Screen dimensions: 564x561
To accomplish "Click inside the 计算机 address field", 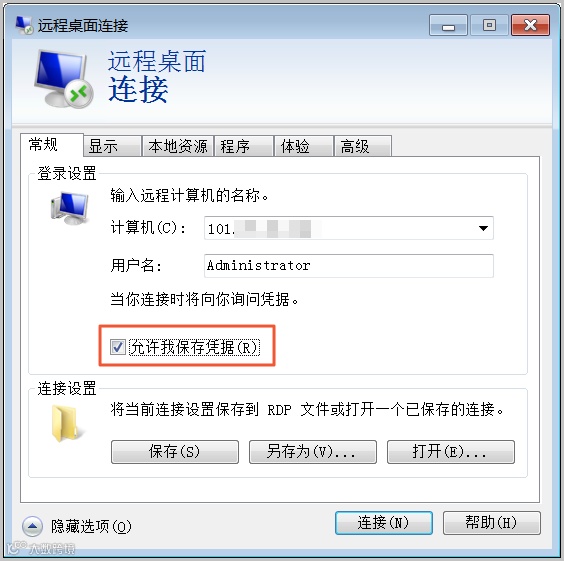I will coord(340,228).
